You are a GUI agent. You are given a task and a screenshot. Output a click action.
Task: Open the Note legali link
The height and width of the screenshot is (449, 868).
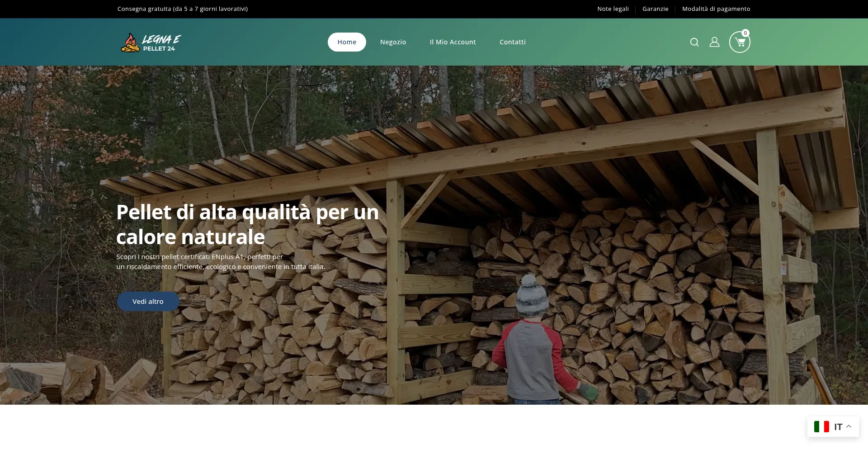[613, 9]
